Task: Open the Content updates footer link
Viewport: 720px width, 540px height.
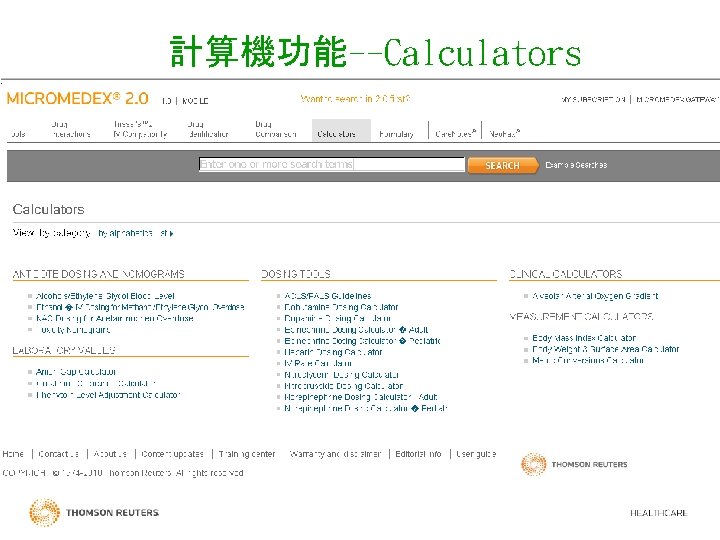Action: point(172,454)
